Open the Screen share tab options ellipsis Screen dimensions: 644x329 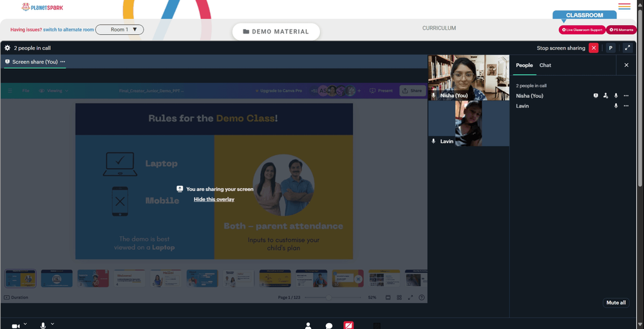[x=62, y=62]
